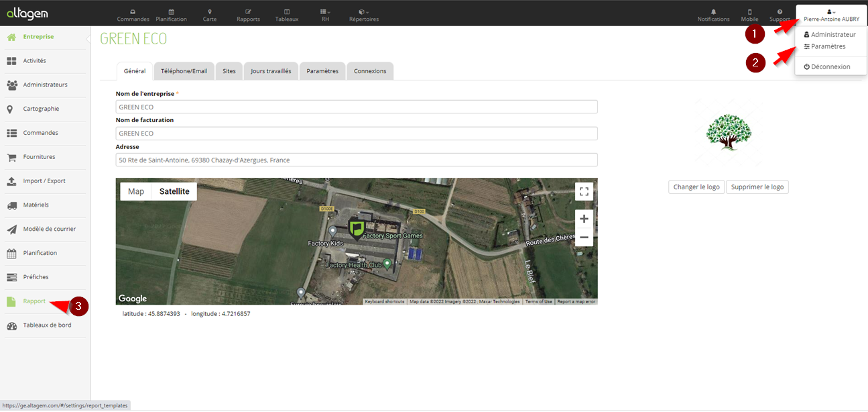Click the company tree logo image
This screenshot has width=868, height=412.
coord(729,132)
